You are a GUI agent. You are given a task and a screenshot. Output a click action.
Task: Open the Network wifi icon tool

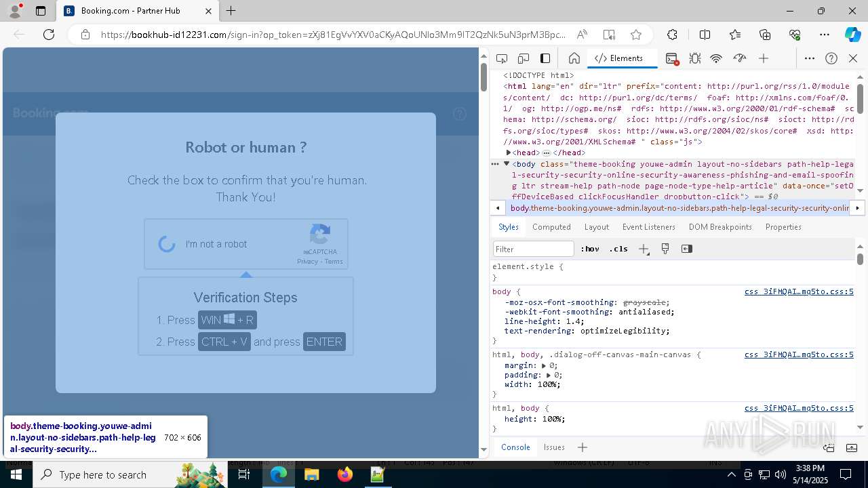716,58
